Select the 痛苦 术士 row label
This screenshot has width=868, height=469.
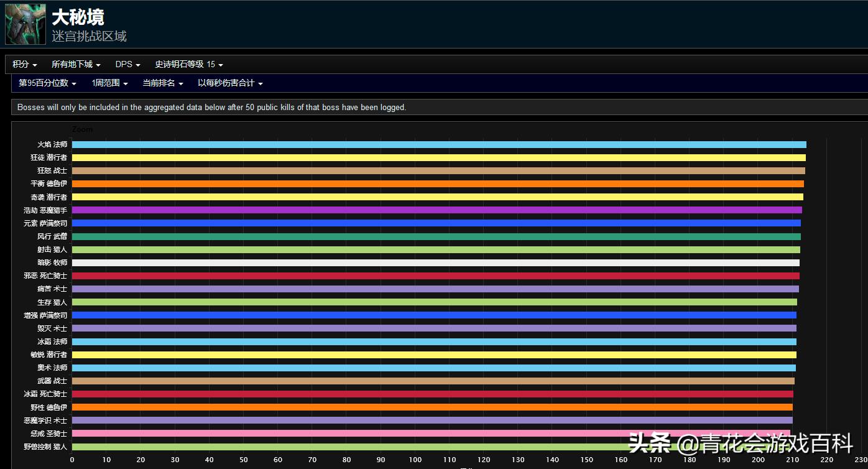coord(52,289)
